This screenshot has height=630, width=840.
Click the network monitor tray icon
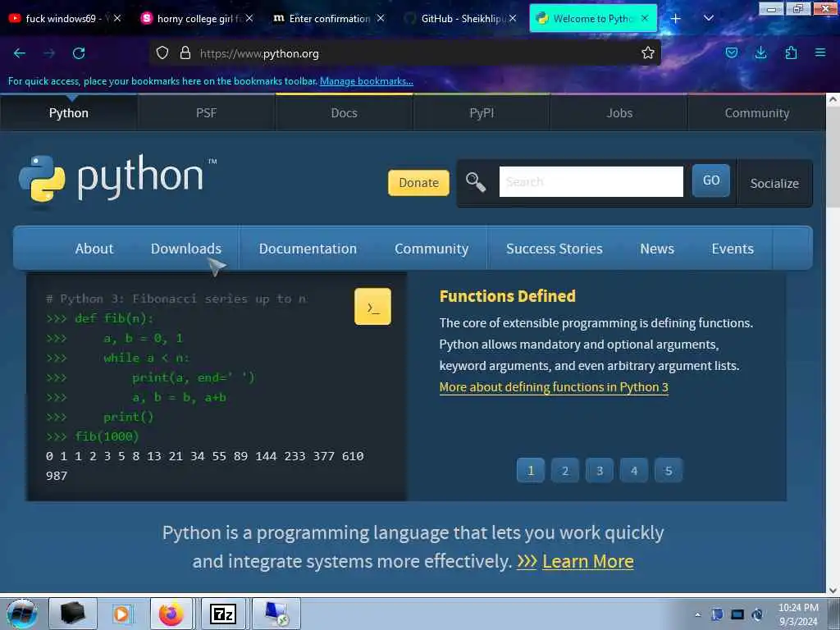[737, 614]
